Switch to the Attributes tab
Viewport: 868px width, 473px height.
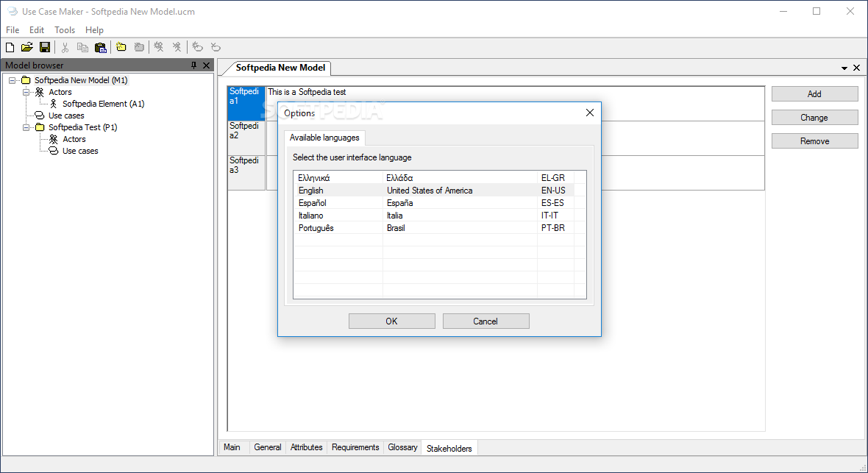coord(306,447)
